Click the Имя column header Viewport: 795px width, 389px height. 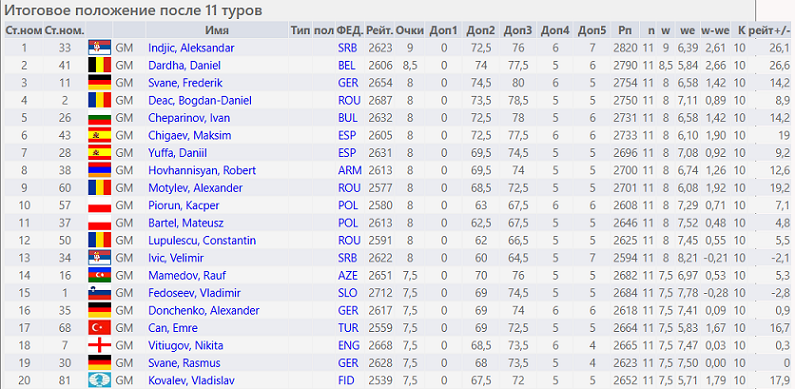(217, 30)
